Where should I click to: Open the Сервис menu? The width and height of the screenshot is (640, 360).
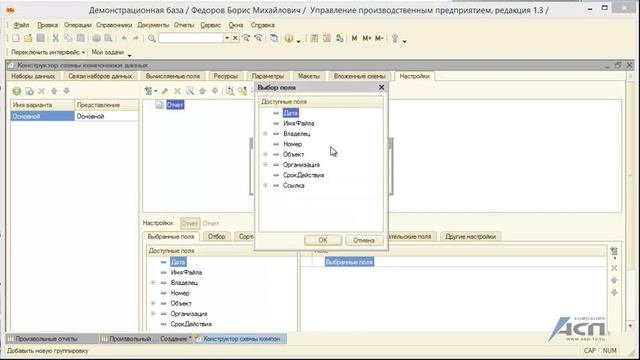(211, 25)
